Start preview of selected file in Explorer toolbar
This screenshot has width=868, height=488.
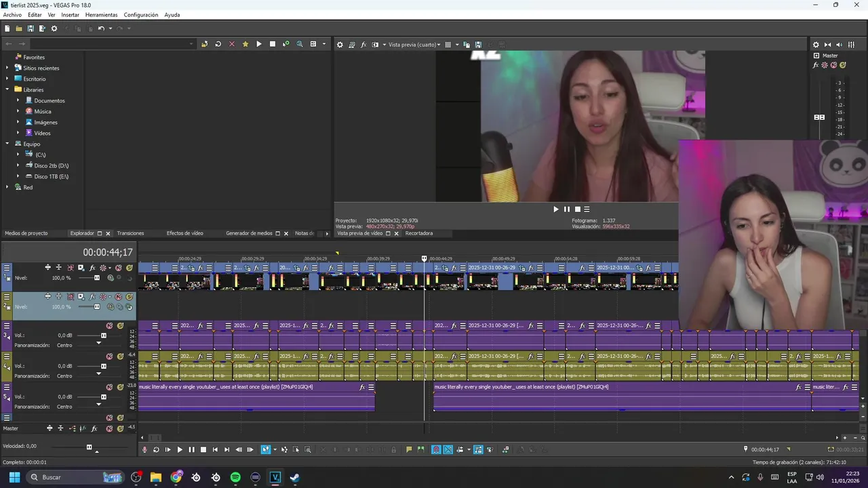258,44
